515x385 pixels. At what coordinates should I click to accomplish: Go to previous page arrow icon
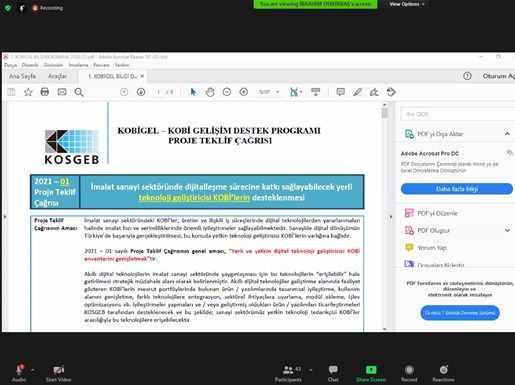[124, 92]
